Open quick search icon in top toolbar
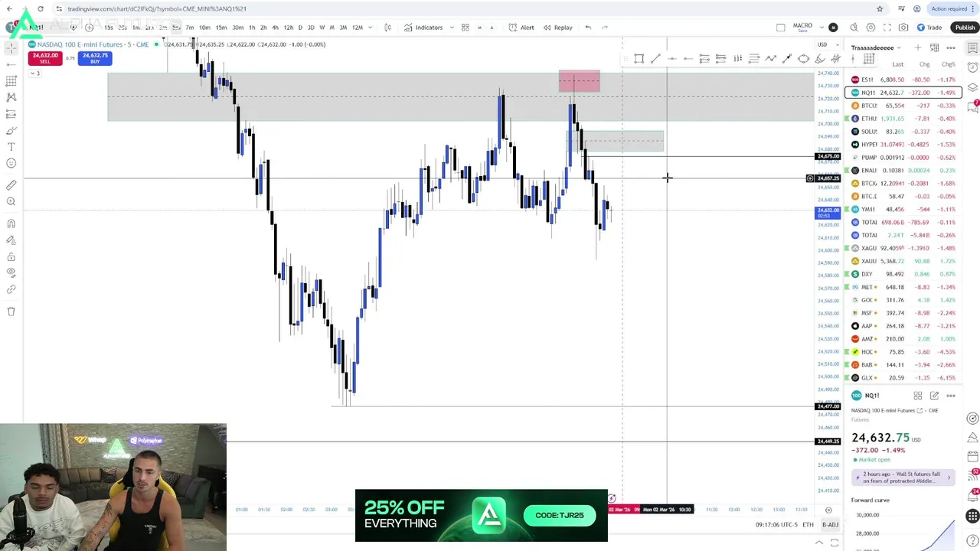980x551 pixels. [854, 28]
